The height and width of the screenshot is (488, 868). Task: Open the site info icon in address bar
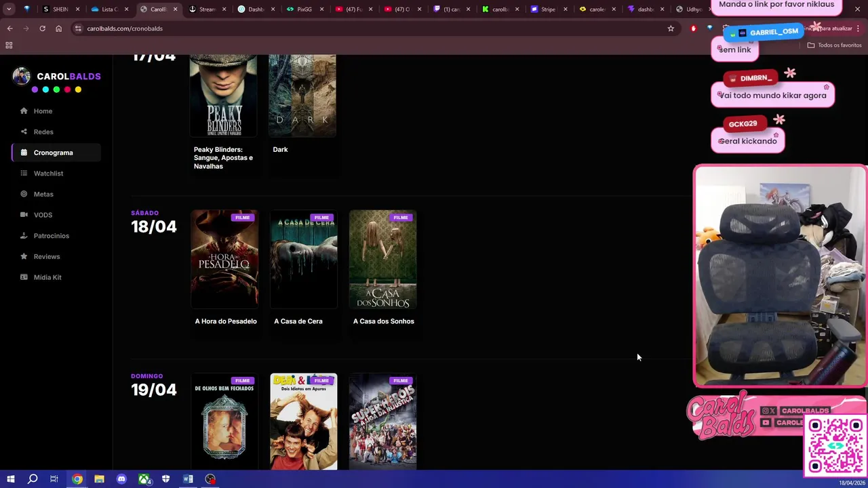pyautogui.click(x=78, y=28)
